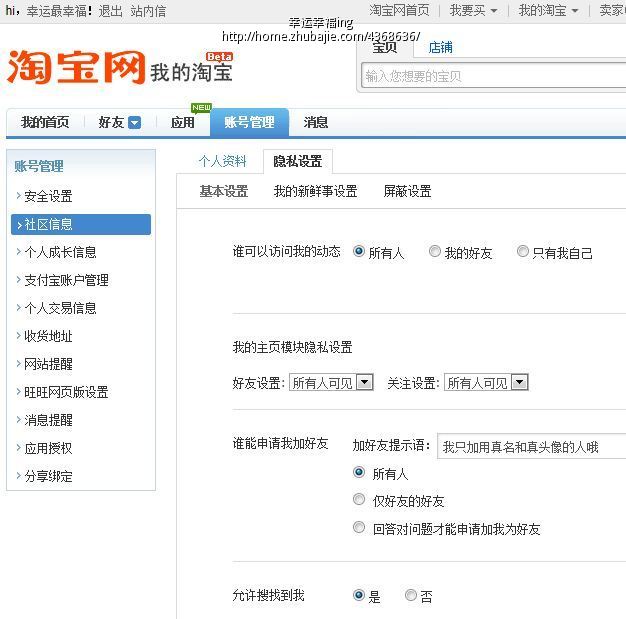
Task: Open 收货地址 in sidebar
Action: point(48,336)
